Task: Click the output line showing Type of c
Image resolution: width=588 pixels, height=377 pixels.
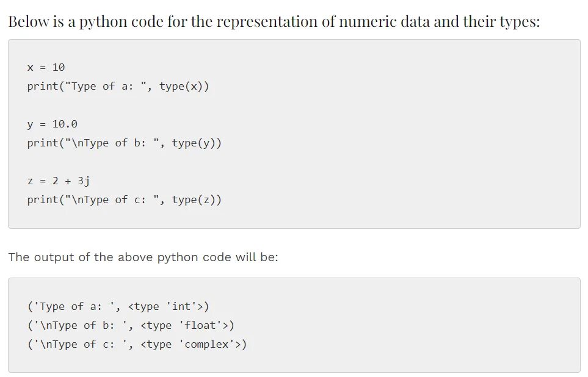Action: coord(137,344)
